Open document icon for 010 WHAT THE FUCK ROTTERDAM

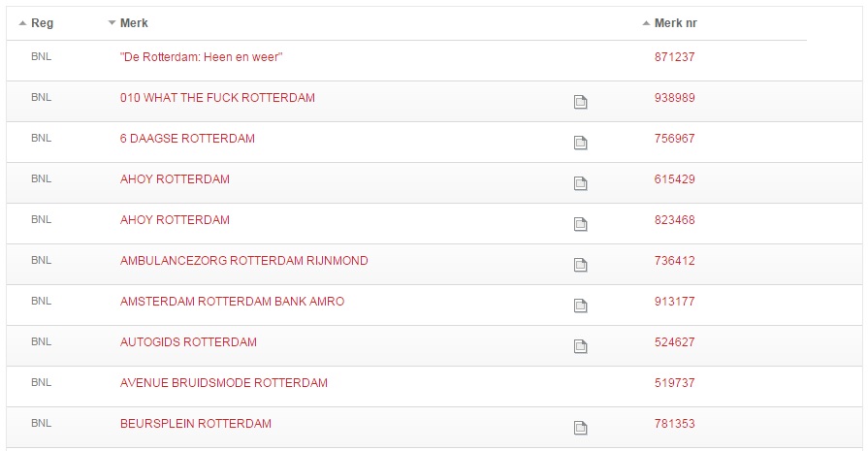[x=580, y=102]
